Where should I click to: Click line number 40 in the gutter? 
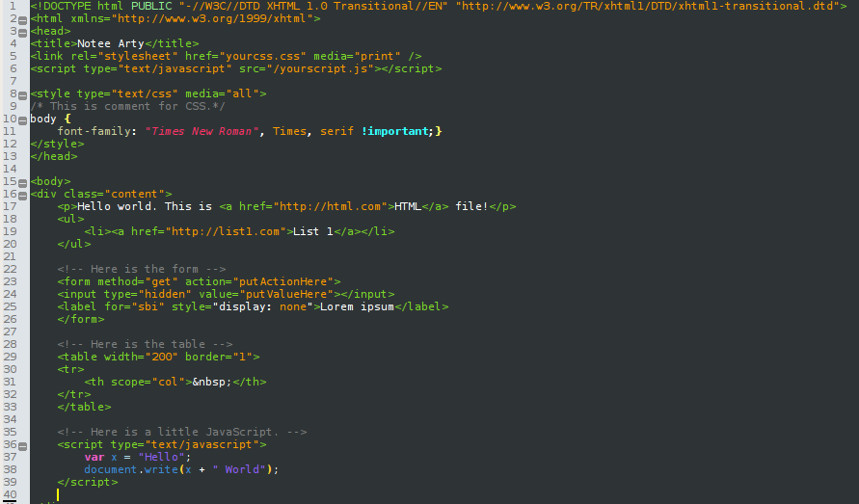click(x=10, y=494)
